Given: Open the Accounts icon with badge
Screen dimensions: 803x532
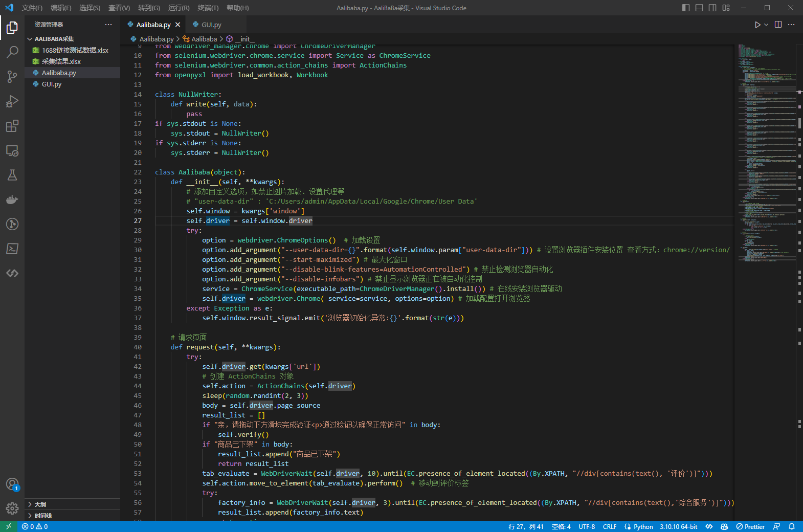Looking at the screenshot, I should [x=12, y=484].
